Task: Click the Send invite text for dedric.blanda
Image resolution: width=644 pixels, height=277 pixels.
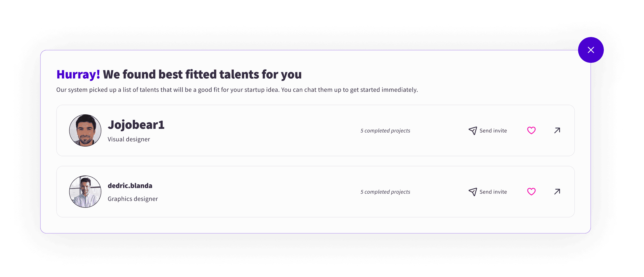Action: pos(493,192)
